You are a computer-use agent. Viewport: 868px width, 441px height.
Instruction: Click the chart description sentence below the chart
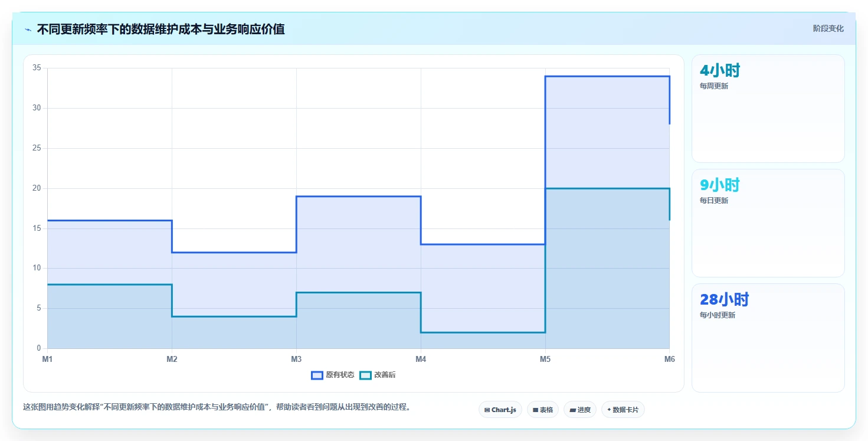point(217,407)
